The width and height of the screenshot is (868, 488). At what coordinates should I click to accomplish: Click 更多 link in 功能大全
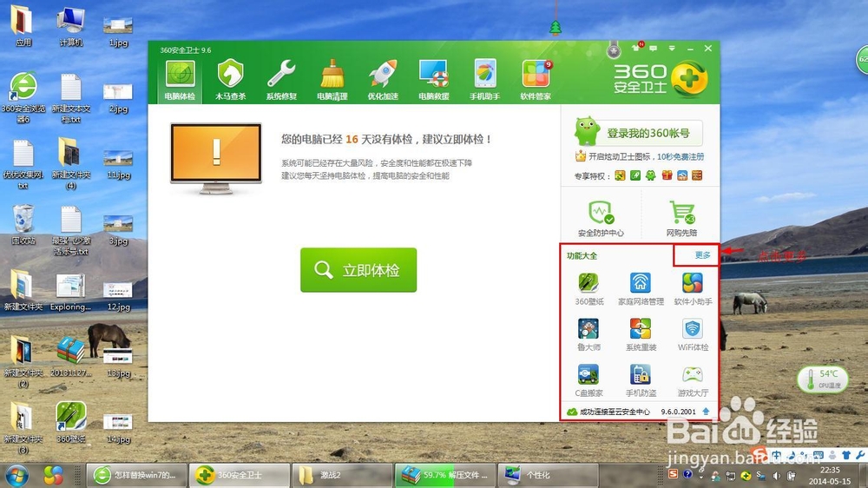click(702, 254)
